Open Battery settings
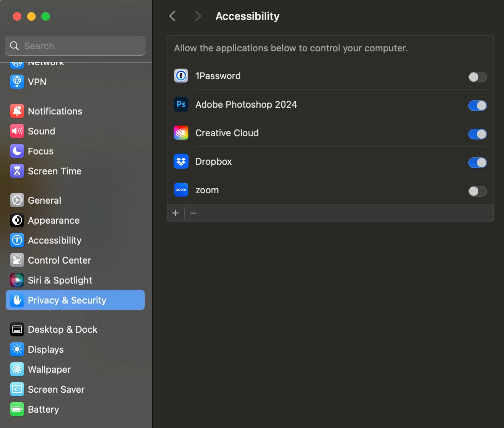 75,409
